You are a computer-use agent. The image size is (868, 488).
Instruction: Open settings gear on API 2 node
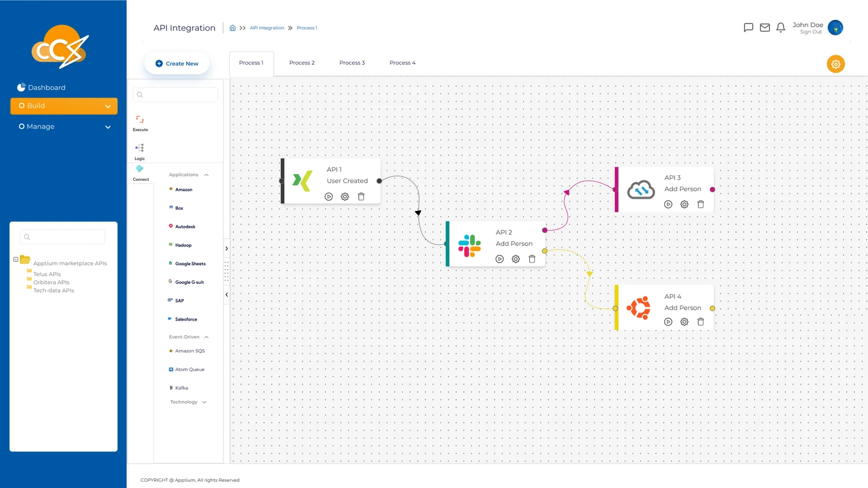pos(516,259)
